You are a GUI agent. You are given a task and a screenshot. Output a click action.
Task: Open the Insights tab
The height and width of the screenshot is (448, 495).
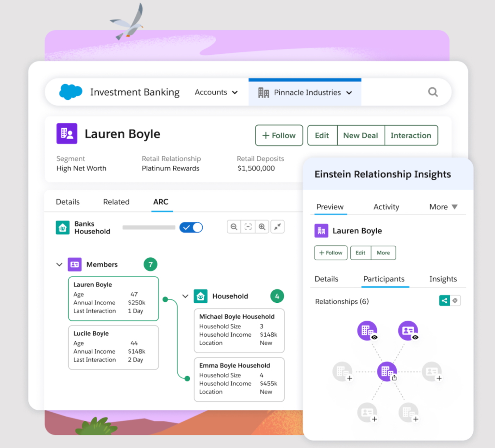(443, 279)
